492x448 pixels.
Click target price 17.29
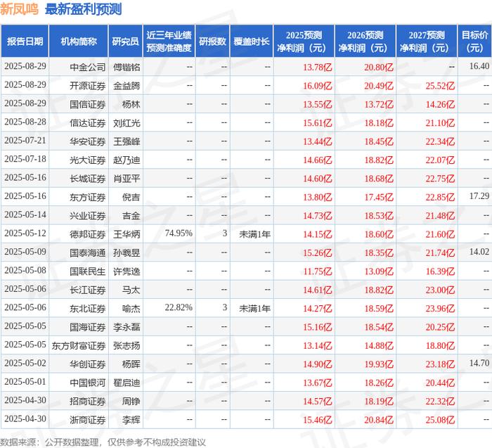coord(479,196)
